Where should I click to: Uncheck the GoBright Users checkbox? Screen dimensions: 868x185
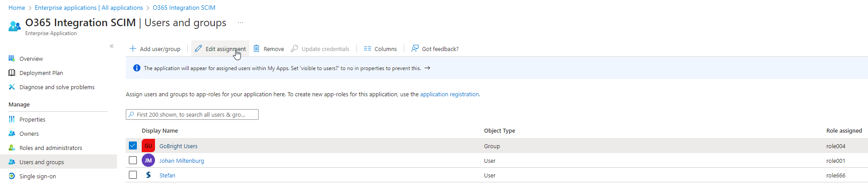click(x=133, y=146)
